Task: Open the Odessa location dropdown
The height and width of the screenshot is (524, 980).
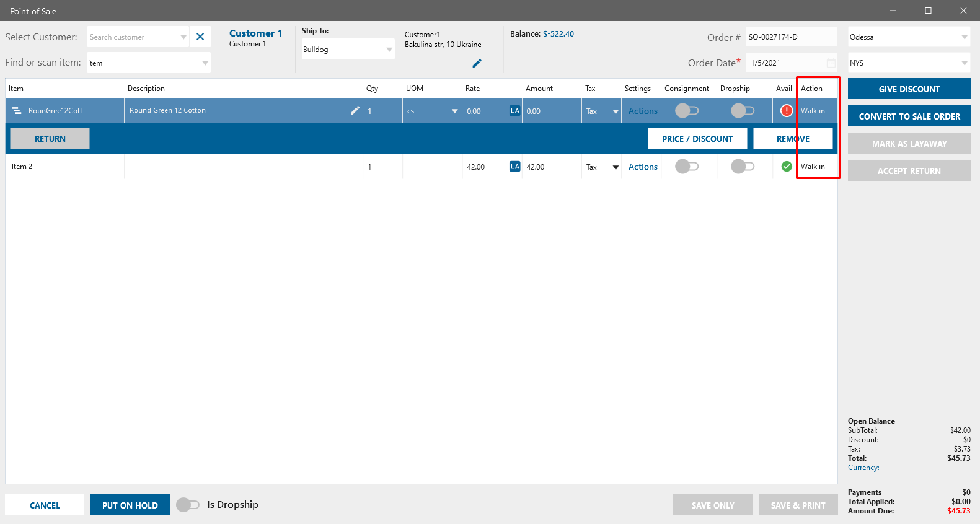Action: point(965,37)
